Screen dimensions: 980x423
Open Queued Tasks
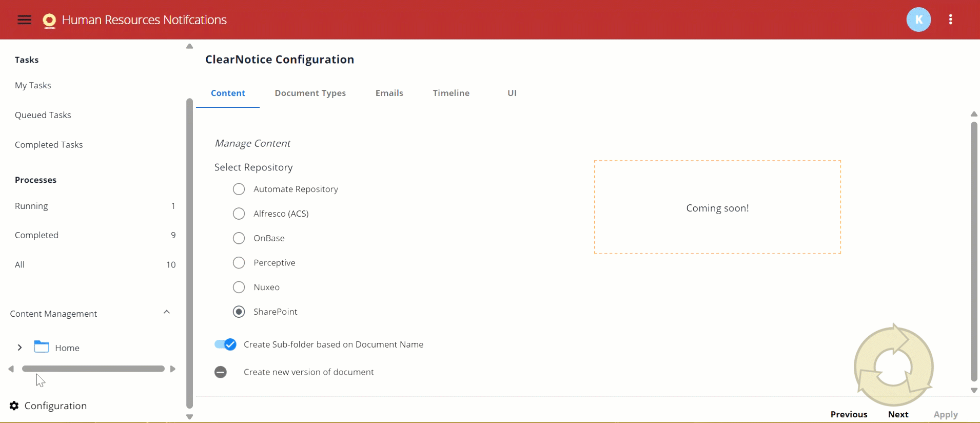43,115
